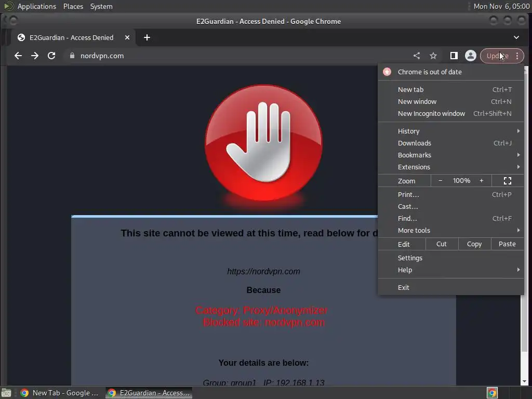
Task: Bookmark this tab with the star icon
Action: click(433, 56)
